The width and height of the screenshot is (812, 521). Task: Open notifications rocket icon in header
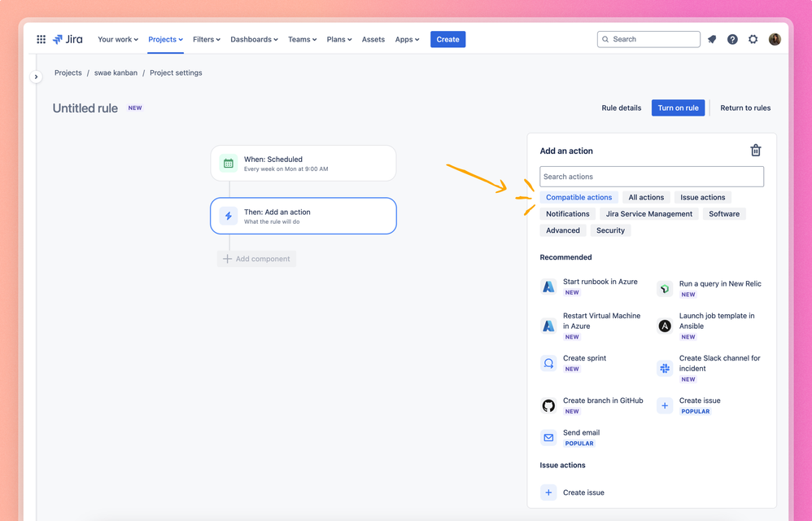(712, 39)
